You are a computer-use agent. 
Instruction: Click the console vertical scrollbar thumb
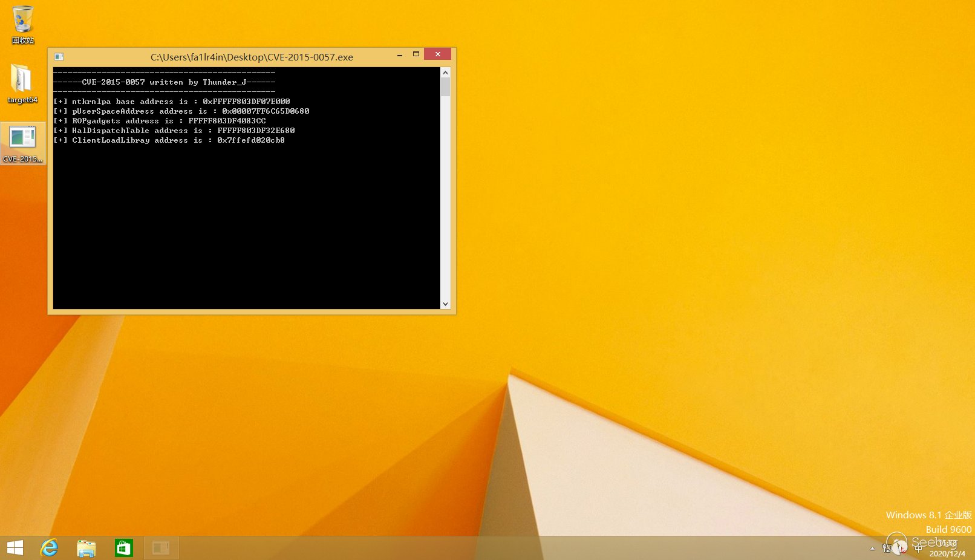point(446,87)
